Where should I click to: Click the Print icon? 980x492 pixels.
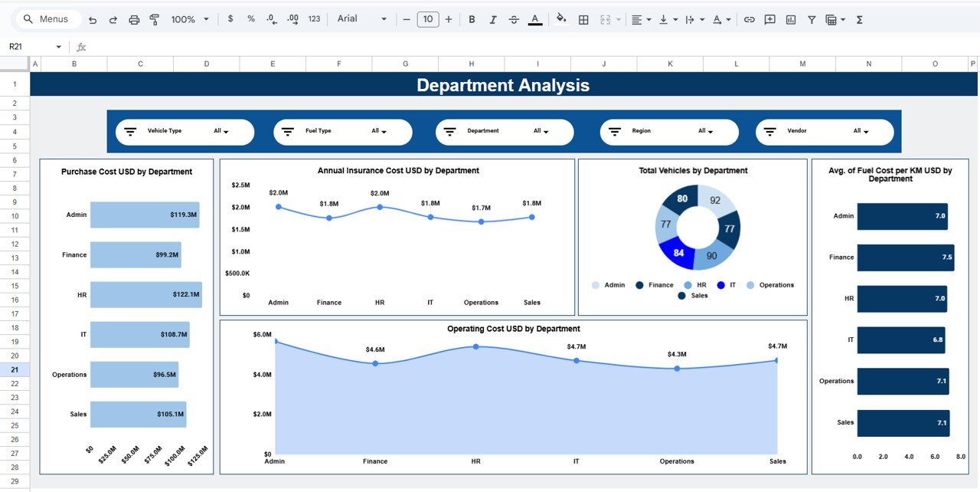(134, 20)
